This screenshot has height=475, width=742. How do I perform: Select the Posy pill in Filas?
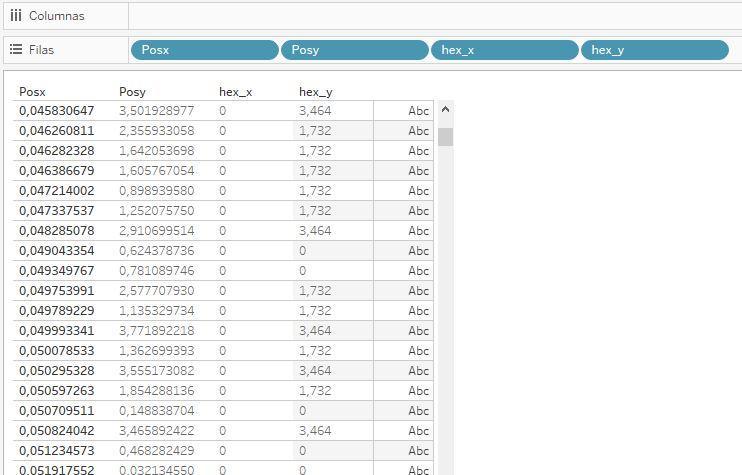coord(354,50)
